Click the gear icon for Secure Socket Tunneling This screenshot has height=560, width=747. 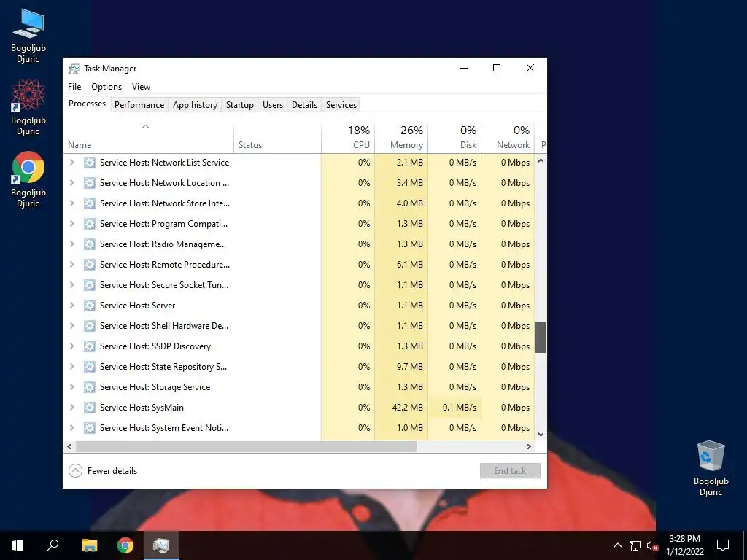90,285
